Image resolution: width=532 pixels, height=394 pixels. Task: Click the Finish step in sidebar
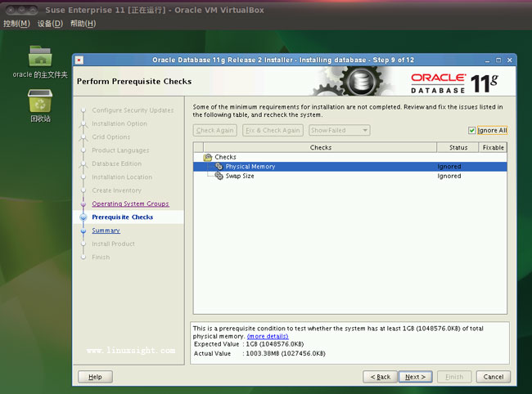[101, 257]
